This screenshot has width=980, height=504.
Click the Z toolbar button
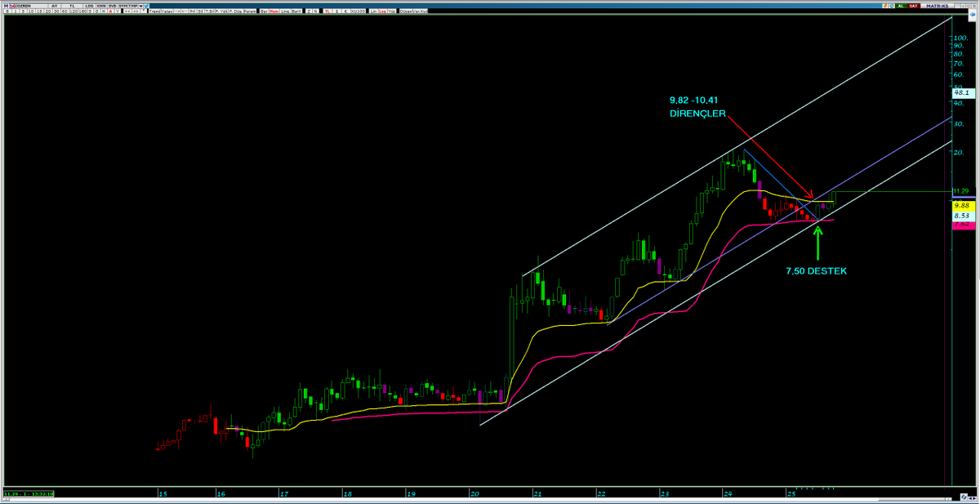point(310,11)
